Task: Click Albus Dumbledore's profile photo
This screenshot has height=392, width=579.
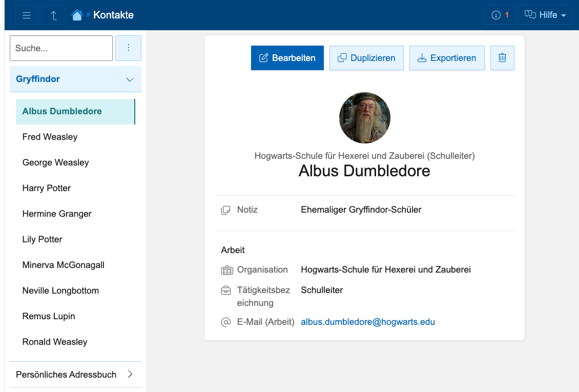Action: pos(364,118)
